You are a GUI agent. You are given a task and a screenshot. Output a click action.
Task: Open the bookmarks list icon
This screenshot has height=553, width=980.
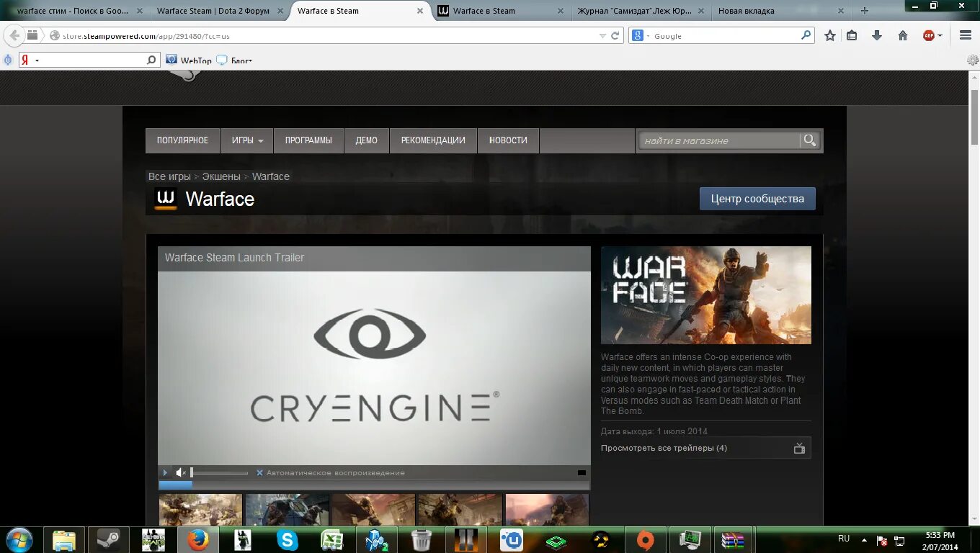pyautogui.click(x=852, y=35)
